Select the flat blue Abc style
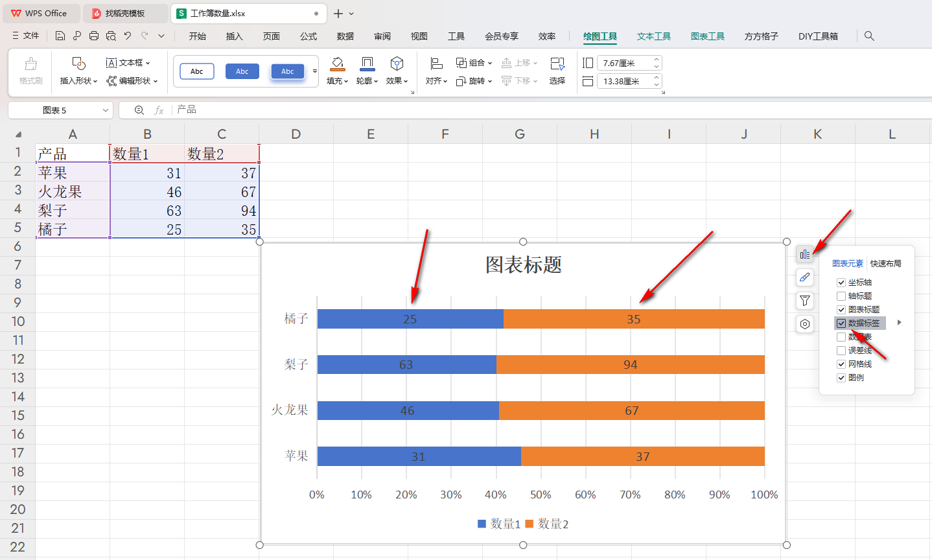 (242, 71)
